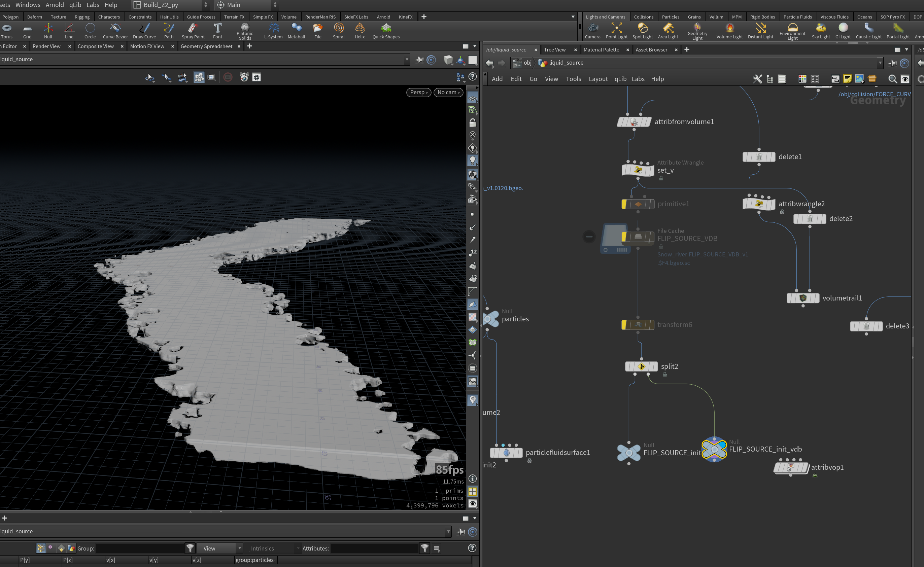Select the Spiral shelf tool
The width and height of the screenshot is (924, 567).
(x=338, y=31)
